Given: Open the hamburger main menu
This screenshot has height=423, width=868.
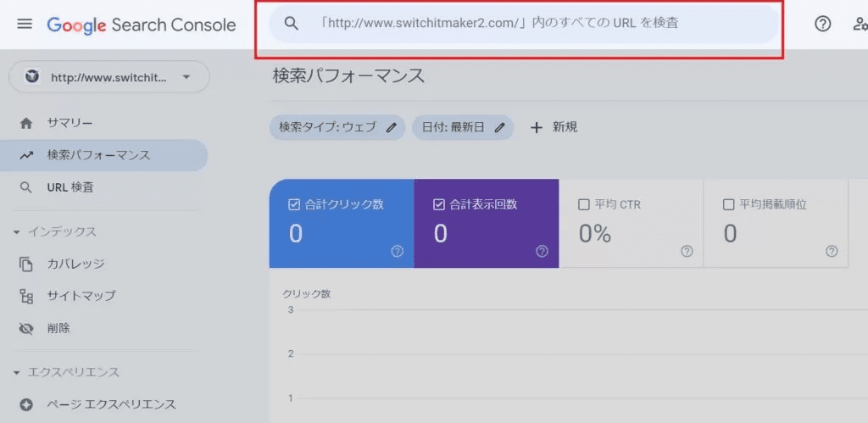Looking at the screenshot, I should pos(25,25).
